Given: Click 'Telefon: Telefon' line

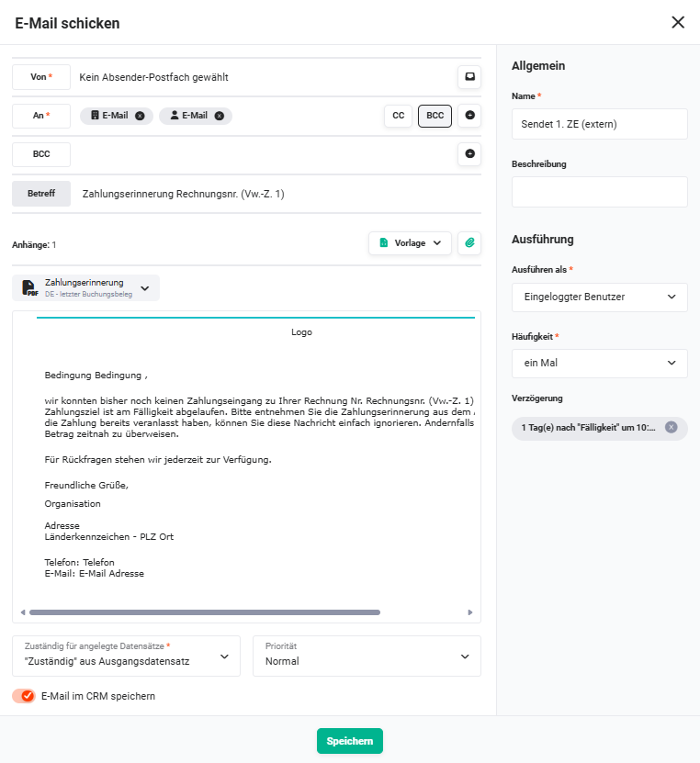Looking at the screenshot, I should [x=79, y=562].
